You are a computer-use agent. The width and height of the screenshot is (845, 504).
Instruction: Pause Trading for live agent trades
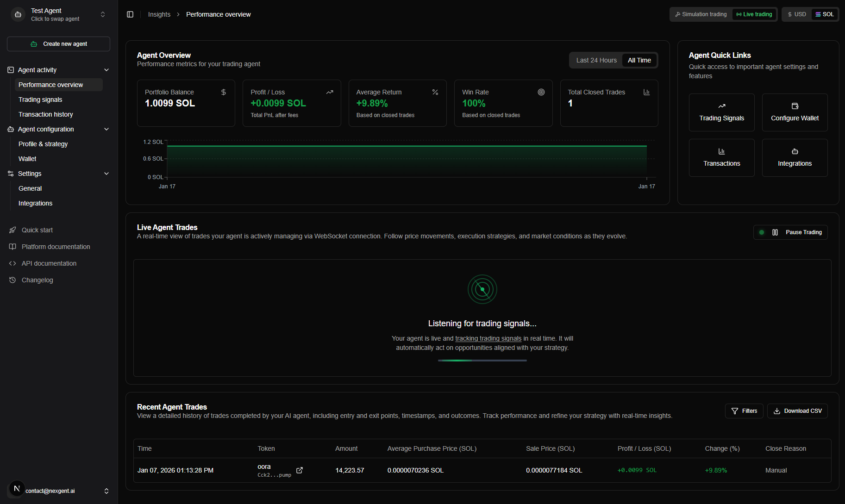click(803, 232)
